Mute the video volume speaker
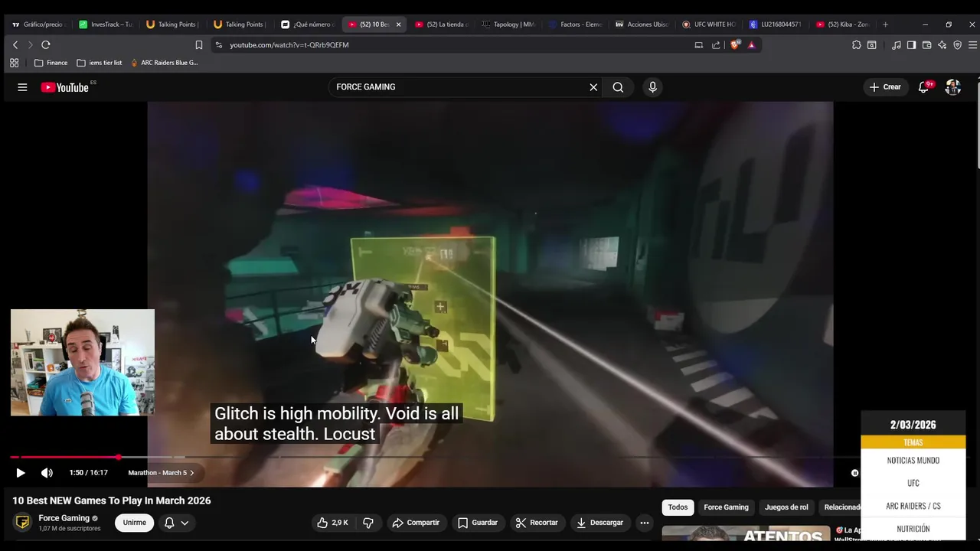The image size is (980, 551). [47, 473]
